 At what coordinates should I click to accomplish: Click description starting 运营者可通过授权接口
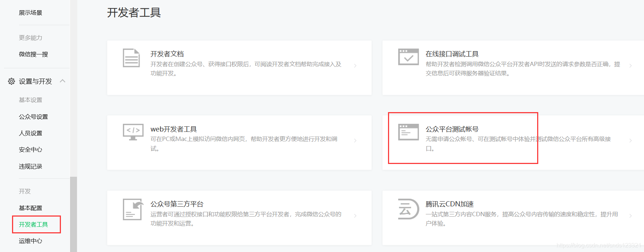point(246,219)
